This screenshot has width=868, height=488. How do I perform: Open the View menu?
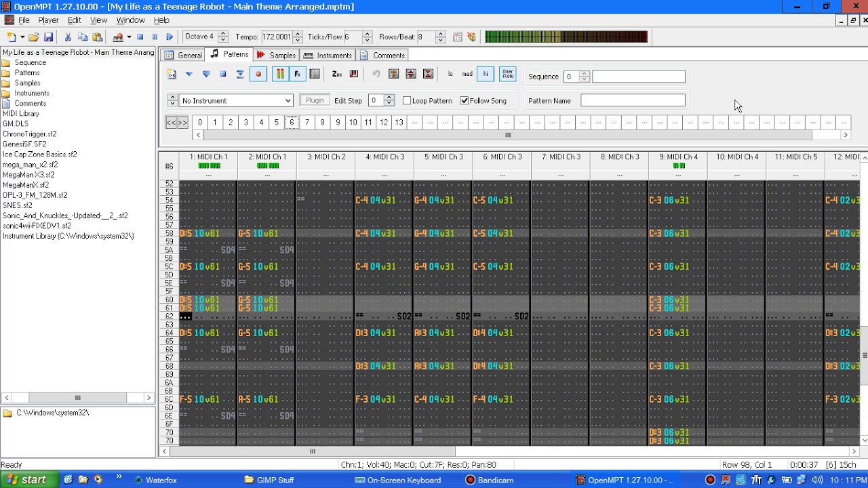tap(98, 20)
